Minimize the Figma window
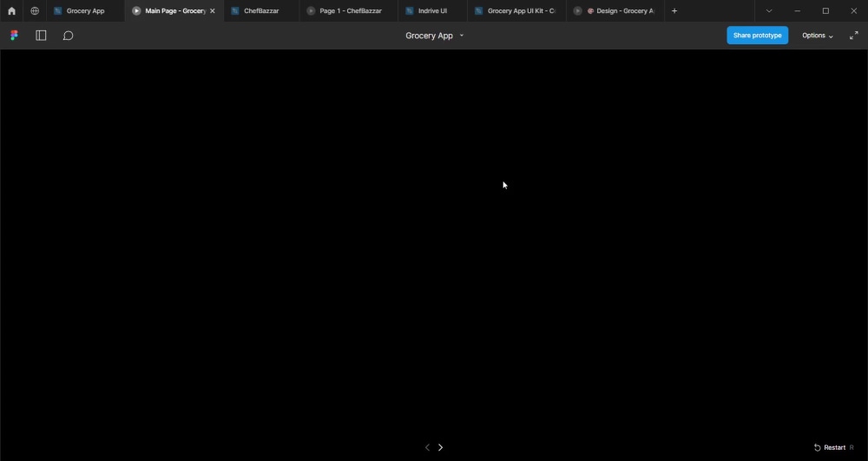The image size is (868, 461). tap(797, 11)
